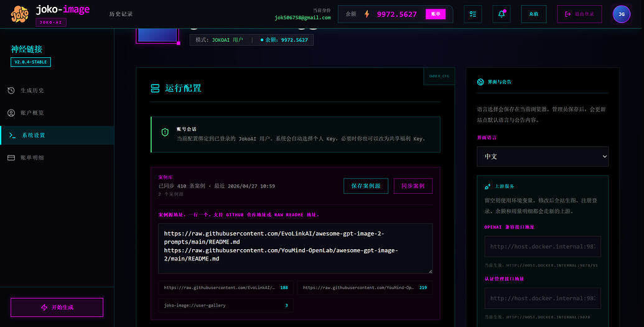This screenshot has height=327, width=644.
Task: Click the lightning bolt balance icon
Action: (366, 14)
